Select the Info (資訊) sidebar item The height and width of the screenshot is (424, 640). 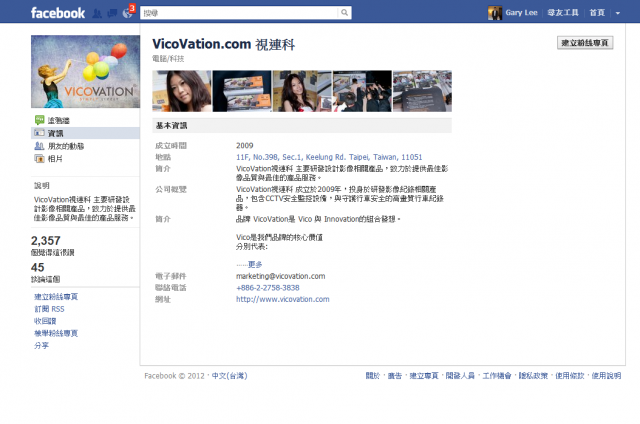tap(85, 133)
